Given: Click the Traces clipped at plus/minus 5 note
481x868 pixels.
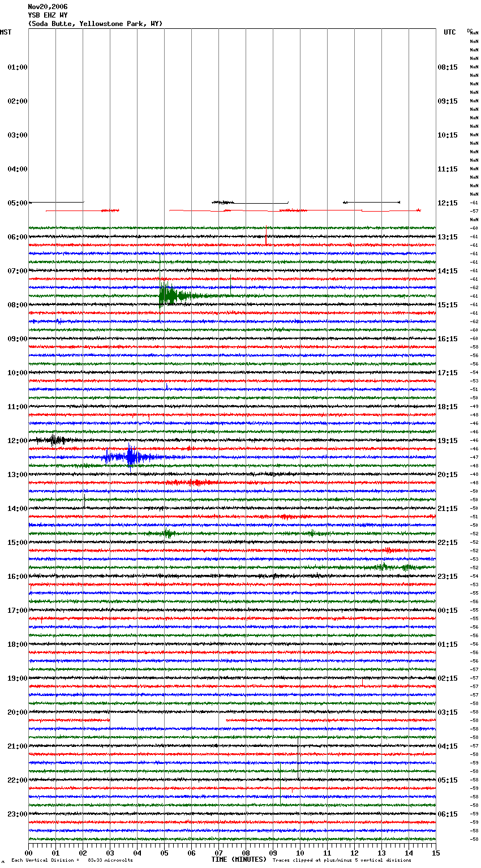Looking at the screenshot, I should click(x=342, y=861).
